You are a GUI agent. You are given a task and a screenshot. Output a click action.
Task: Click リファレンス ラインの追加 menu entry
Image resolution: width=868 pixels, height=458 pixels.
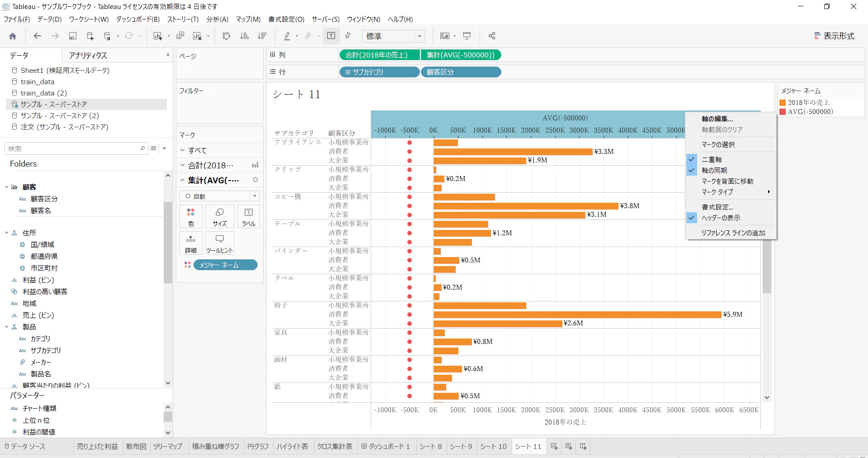pyautogui.click(x=731, y=233)
